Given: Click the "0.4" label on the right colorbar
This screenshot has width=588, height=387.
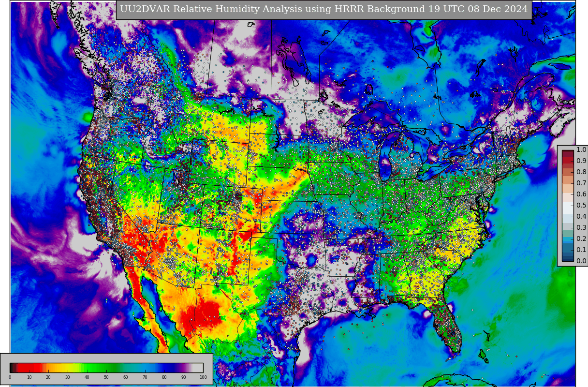Looking at the screenshot, I should click(581, 217).
